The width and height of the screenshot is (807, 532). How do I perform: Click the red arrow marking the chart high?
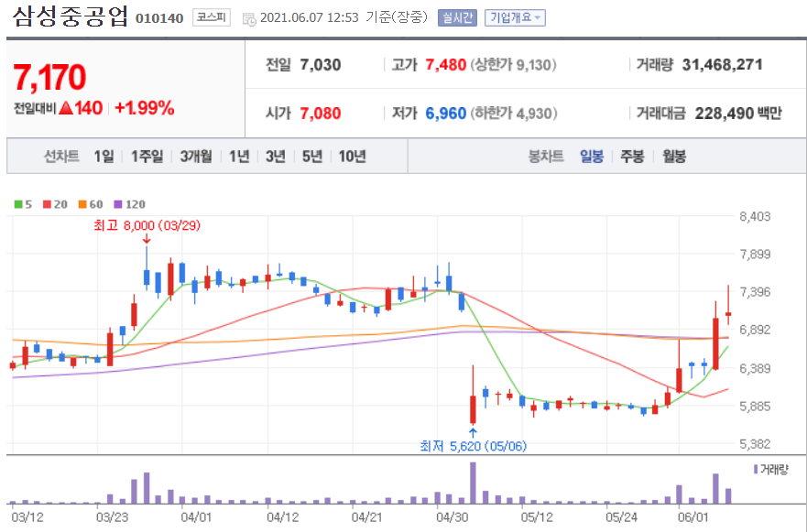(147, 239)
